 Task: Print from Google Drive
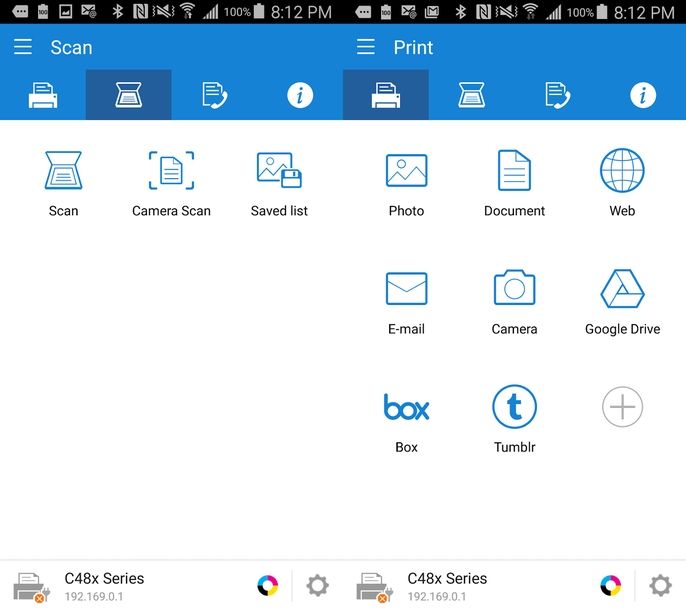tap(623, 303)
